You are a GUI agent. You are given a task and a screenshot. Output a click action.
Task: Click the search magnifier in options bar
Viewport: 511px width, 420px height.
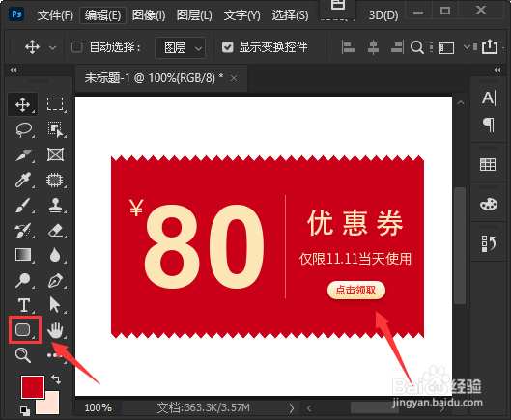(416, 47)
